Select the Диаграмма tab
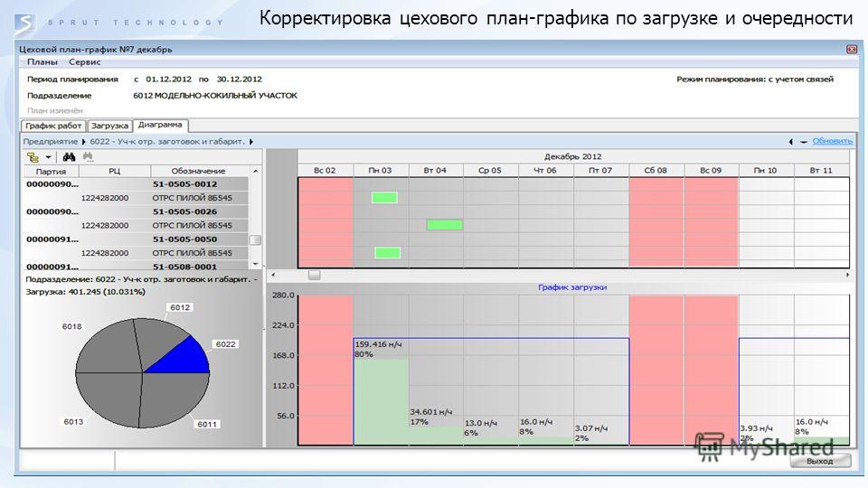The width and height of the screenshot is (868, 488). pyautogui.click(x=161, y=125)
